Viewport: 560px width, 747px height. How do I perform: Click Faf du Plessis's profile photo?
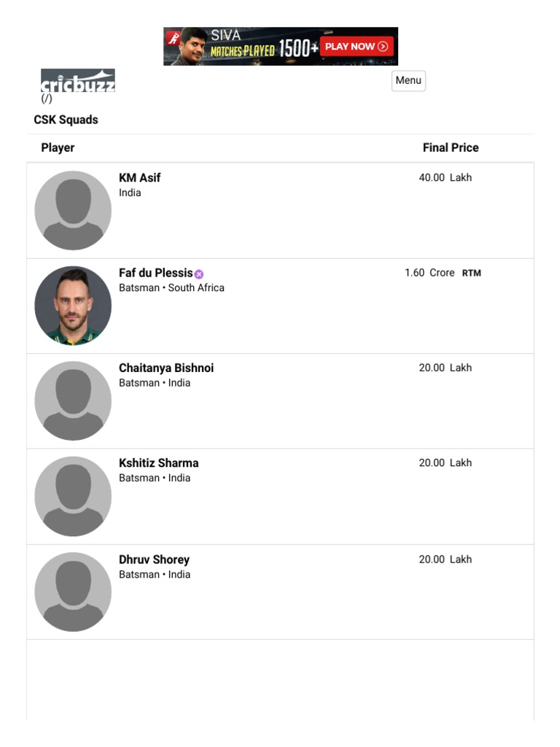pyautogui.click(x=73, y=306)
